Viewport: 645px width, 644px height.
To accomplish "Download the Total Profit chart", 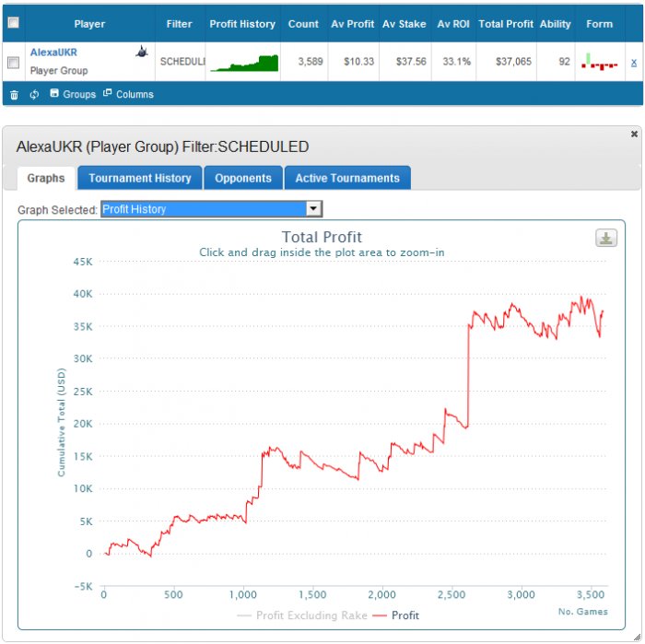I will point(606,238).
